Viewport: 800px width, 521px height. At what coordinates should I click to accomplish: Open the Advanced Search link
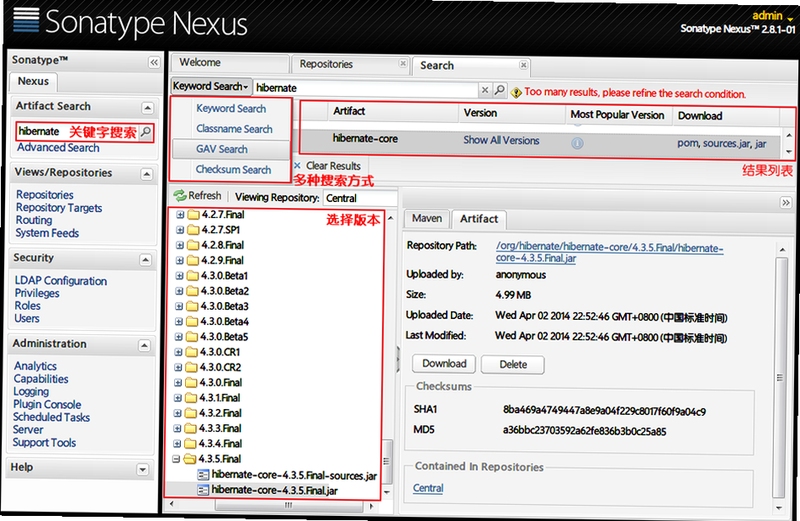(x=58, y=147)
